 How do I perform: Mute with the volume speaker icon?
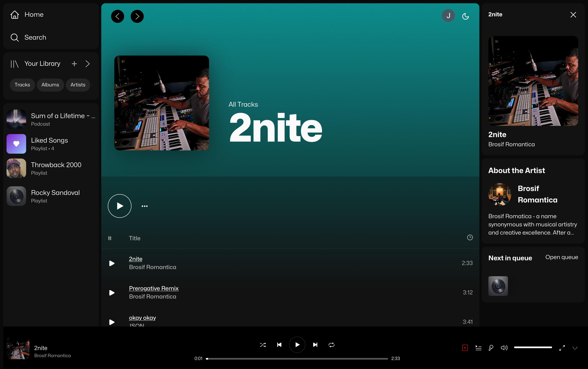[x=504, y=348]
